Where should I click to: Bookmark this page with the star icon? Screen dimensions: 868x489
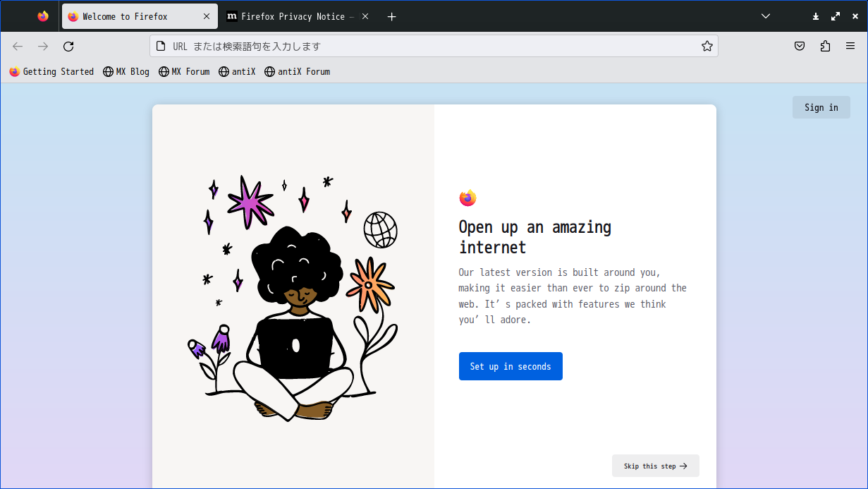[x=707, y=46]
